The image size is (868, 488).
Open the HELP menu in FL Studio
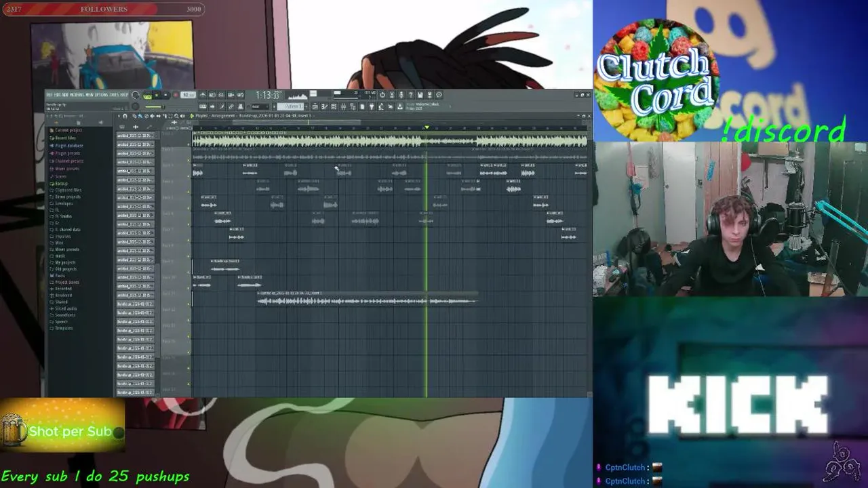point(124,95)
